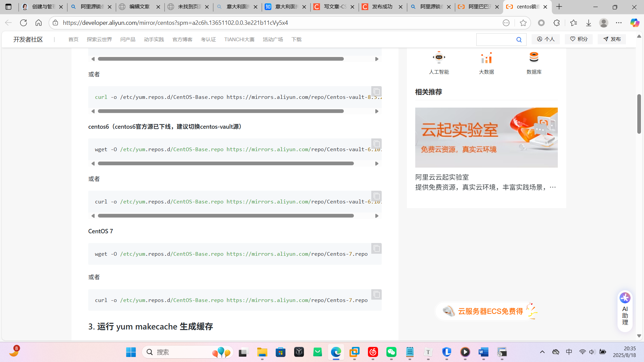Copy the centos6 curl vault command
The image size is (644, 362).
(376, 196)
